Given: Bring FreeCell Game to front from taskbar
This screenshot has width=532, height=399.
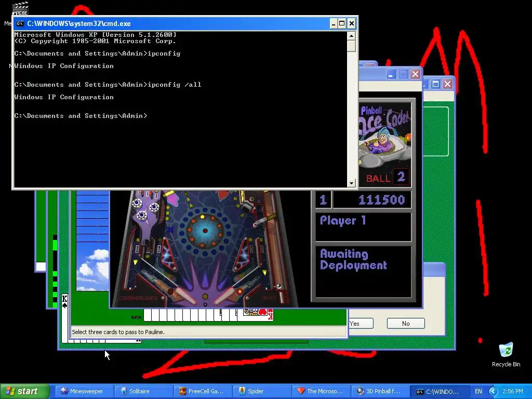Looking at the screenshot, I should (202, 391).
